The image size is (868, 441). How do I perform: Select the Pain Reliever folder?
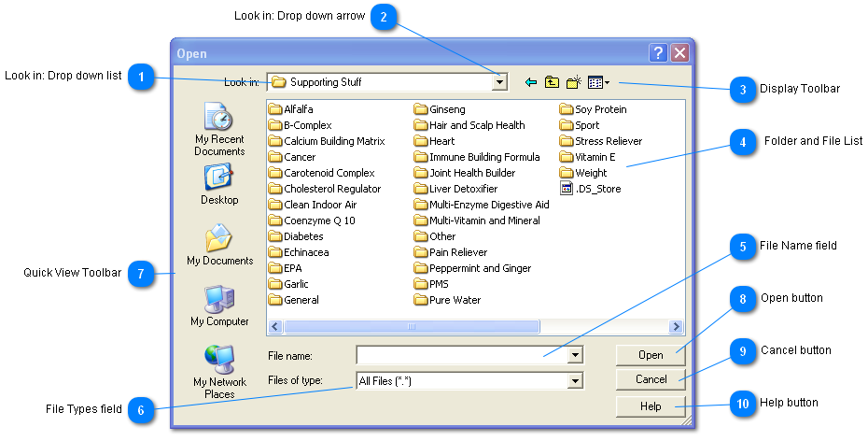451,252
